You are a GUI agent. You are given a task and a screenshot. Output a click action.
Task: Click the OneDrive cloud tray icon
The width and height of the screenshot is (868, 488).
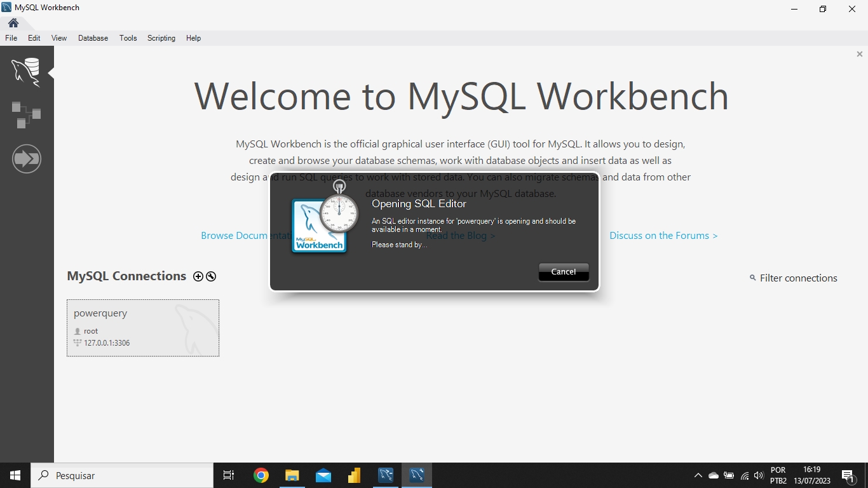tap(714, 475)
